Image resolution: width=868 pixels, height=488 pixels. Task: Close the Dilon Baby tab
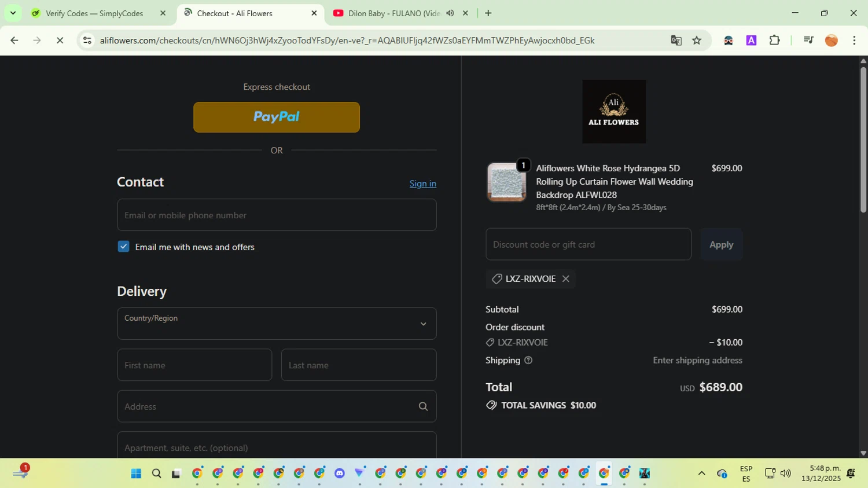tap(465, 13)
